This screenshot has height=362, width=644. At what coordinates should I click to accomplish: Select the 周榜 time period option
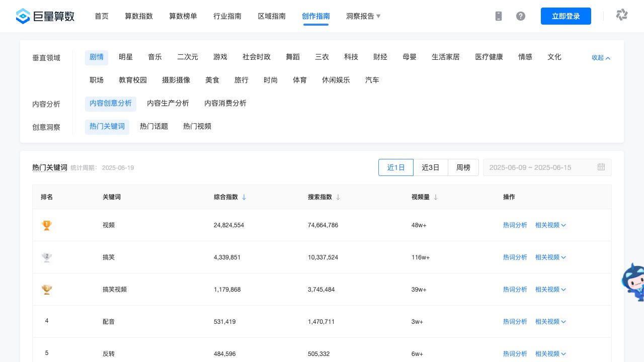click(x=463, y=167)
